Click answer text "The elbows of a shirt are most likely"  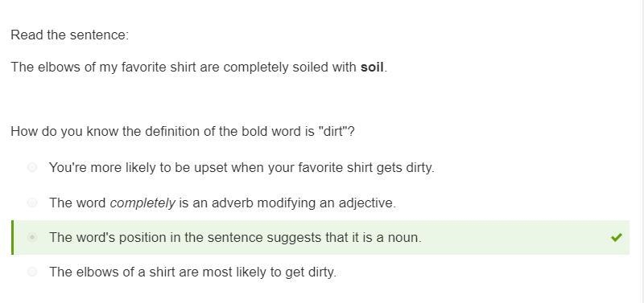[192, 272]
